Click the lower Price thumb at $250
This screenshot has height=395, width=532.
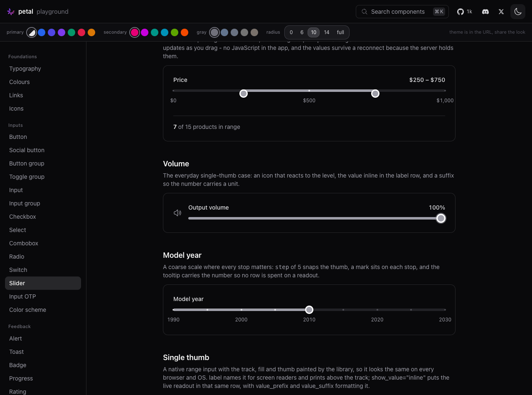pos(244,94)
